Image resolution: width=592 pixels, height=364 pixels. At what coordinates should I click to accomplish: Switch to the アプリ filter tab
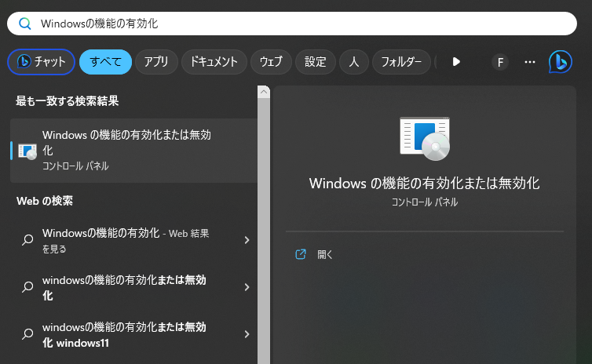(156, 61)
